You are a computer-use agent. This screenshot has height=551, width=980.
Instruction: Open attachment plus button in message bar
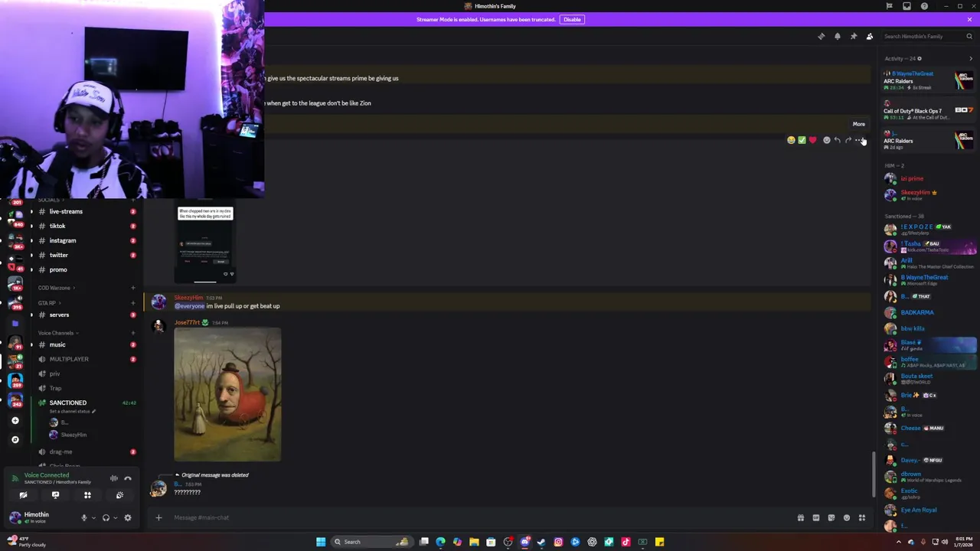(158, 517)
